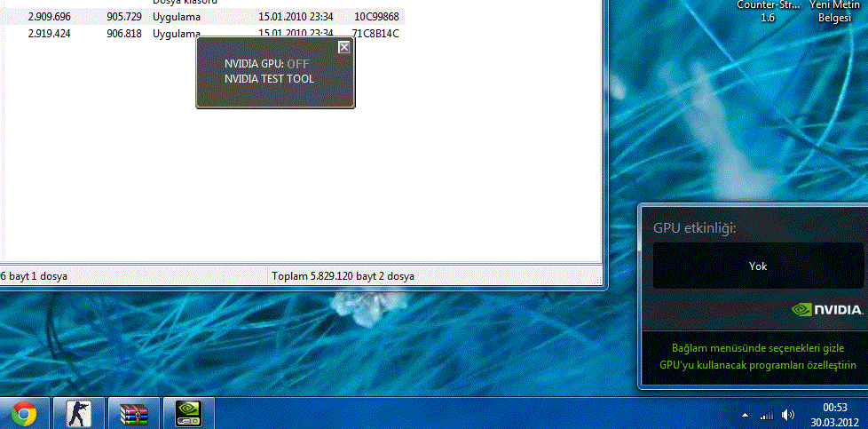Open the Yeni Metin Belgesi desktop file
868x429 pixels.
pos(835,11)
